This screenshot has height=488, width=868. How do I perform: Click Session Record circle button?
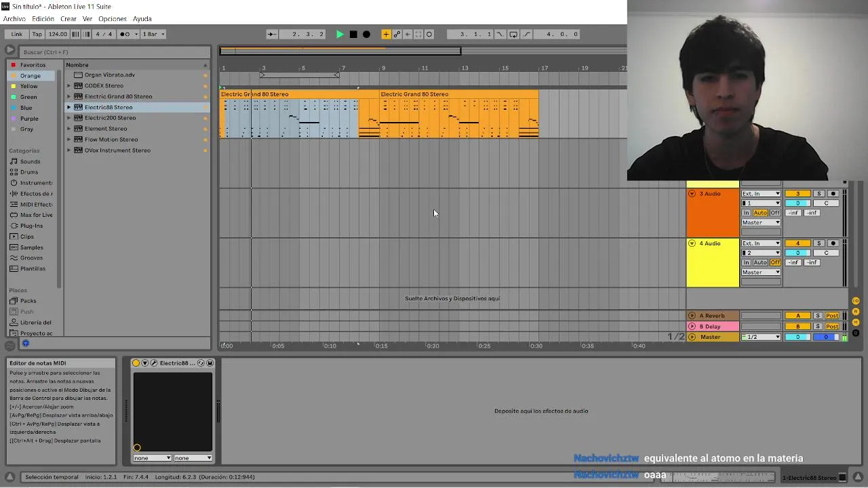(429, 34)
